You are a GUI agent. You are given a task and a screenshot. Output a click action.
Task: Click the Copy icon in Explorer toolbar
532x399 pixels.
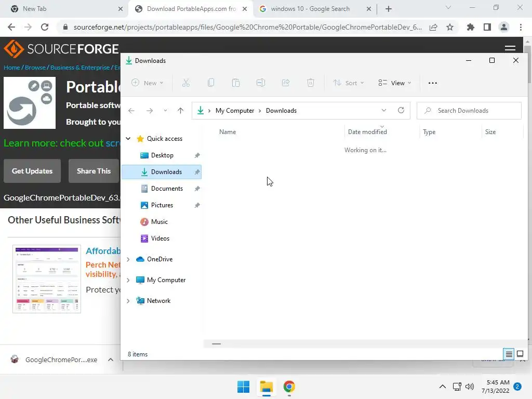tap(211, 83)
